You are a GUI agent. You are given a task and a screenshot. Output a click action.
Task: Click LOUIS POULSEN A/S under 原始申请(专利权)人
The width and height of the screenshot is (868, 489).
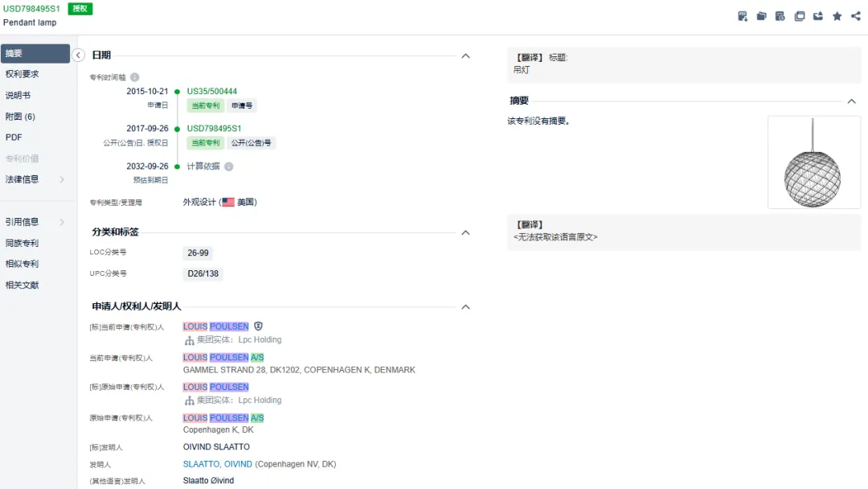223,418
